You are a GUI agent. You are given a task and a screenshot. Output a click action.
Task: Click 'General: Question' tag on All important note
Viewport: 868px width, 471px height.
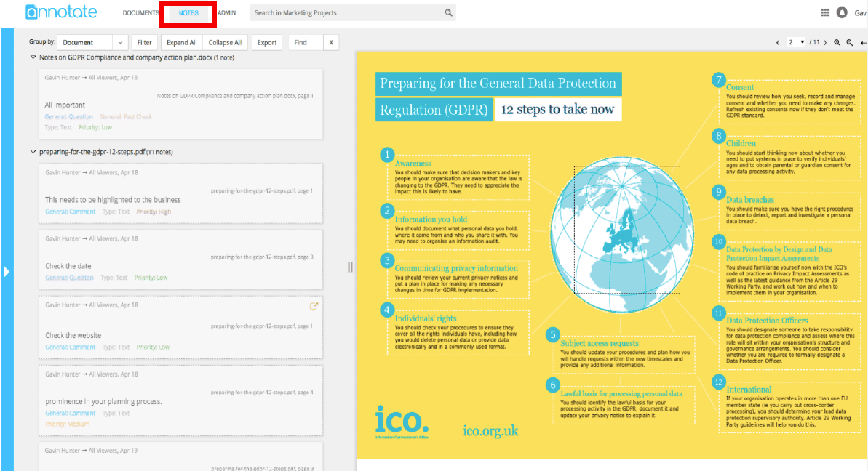(68, 116)
